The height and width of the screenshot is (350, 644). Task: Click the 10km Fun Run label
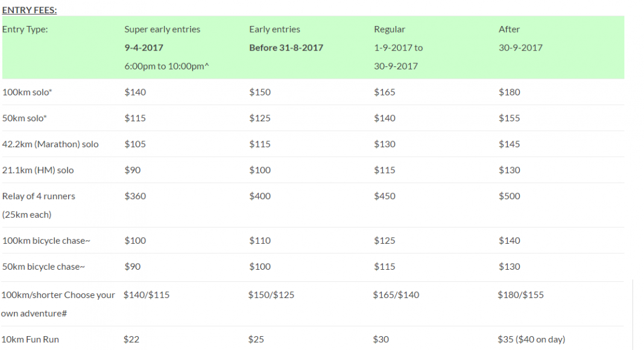click(30, 340)
